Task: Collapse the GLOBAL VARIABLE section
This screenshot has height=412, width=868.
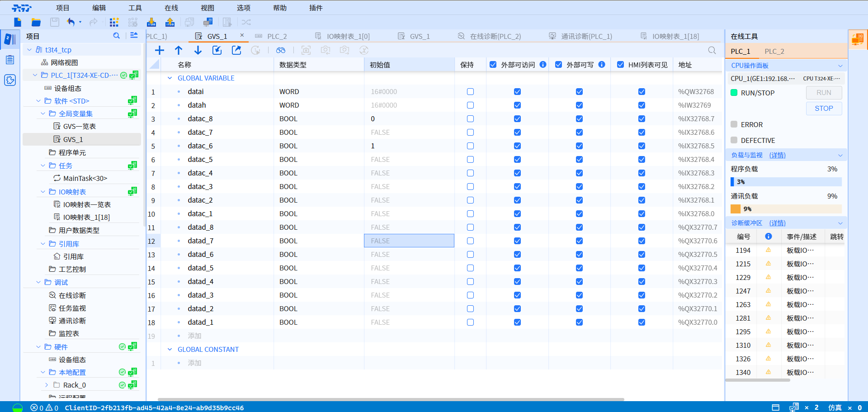Action: point(170,78)
